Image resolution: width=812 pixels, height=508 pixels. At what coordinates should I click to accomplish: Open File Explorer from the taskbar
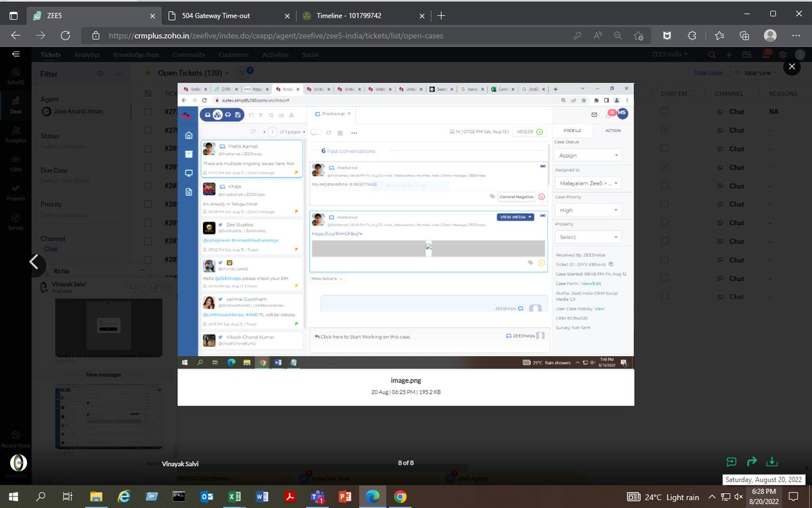pyautogui.click(x=95, y=497)
